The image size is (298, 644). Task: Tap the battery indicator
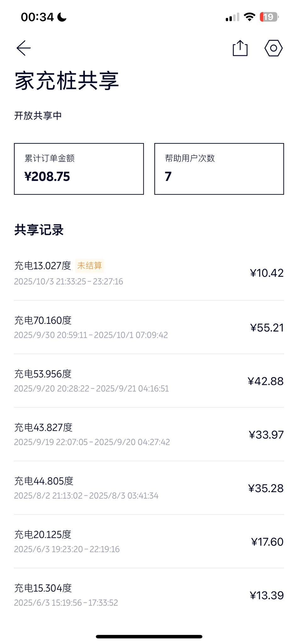[269, 17]
